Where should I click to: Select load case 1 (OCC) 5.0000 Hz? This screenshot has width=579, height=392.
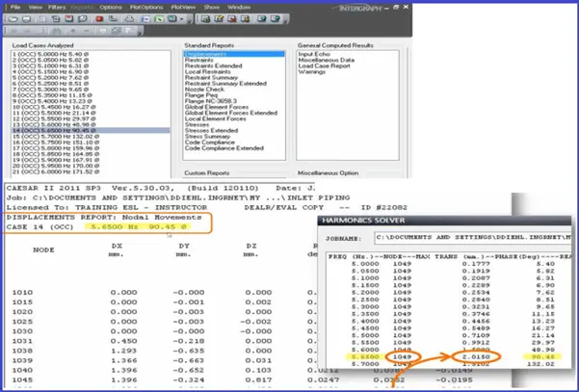point(91,54)
